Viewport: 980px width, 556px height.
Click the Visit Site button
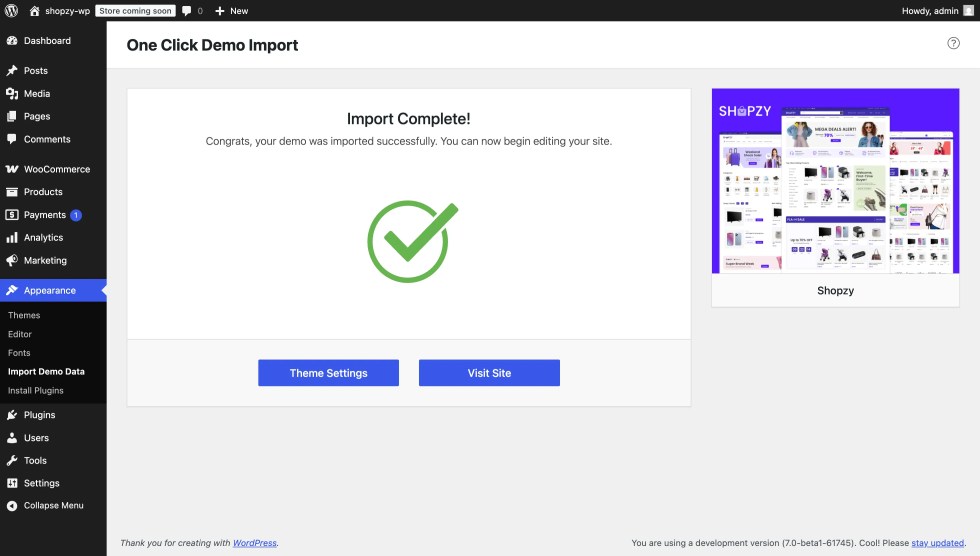coord(489,373)
